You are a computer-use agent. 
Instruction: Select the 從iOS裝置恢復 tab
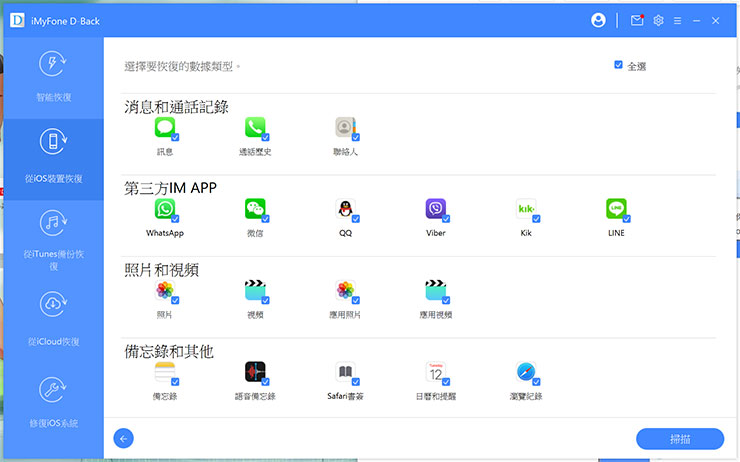tap(53, 159)
